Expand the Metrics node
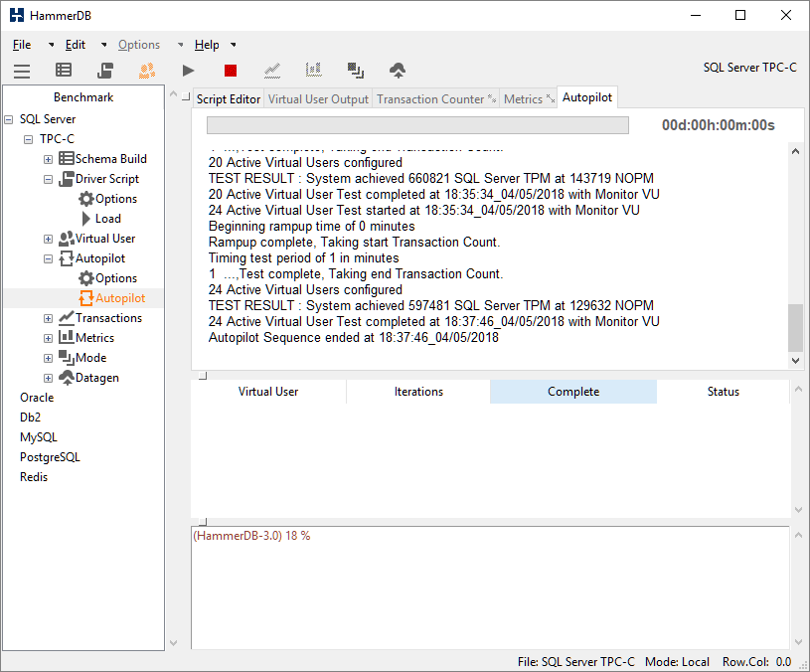 click(x=48, y=338)
